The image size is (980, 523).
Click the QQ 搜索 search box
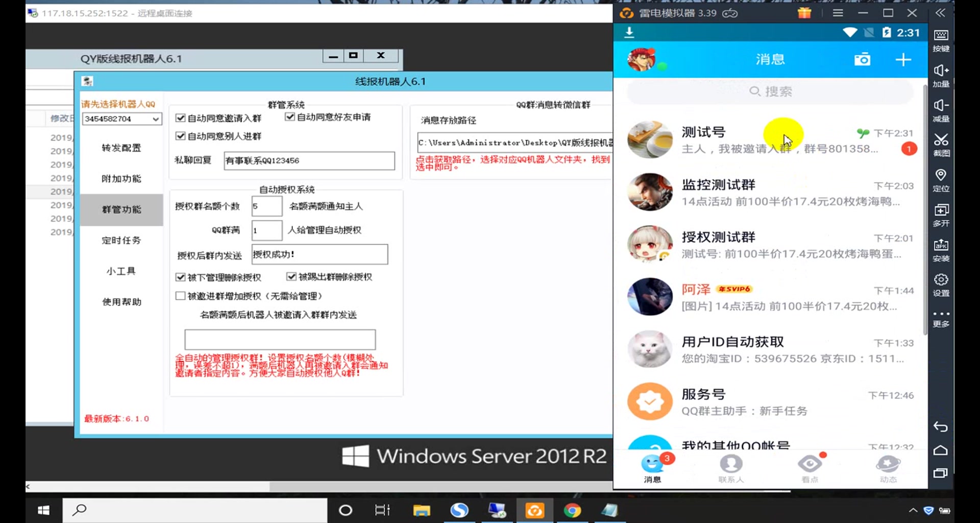pyautogui.click(x=771, y=91)
